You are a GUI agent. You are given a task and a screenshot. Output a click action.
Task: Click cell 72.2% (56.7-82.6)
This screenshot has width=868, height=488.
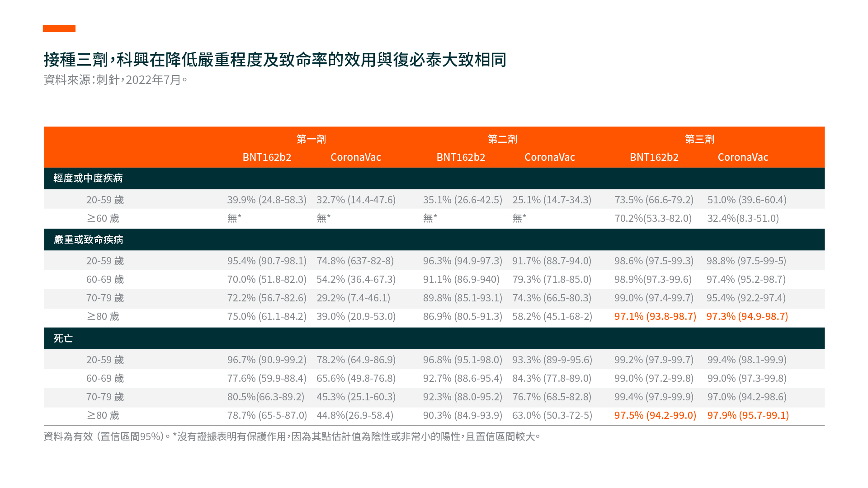(267, 298)
